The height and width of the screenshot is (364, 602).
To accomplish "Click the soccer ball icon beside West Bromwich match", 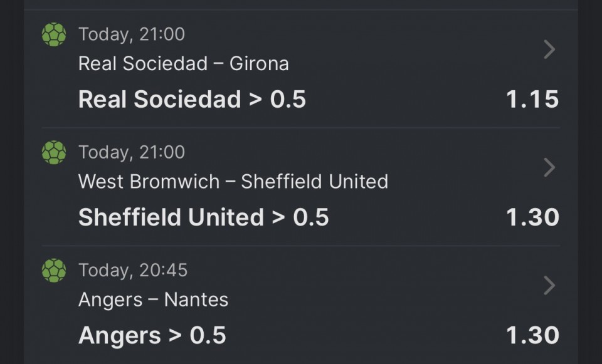I will click(54, 152).
